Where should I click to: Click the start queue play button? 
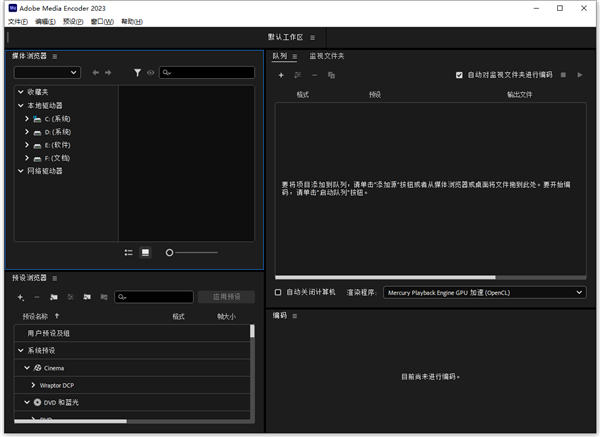579,74
